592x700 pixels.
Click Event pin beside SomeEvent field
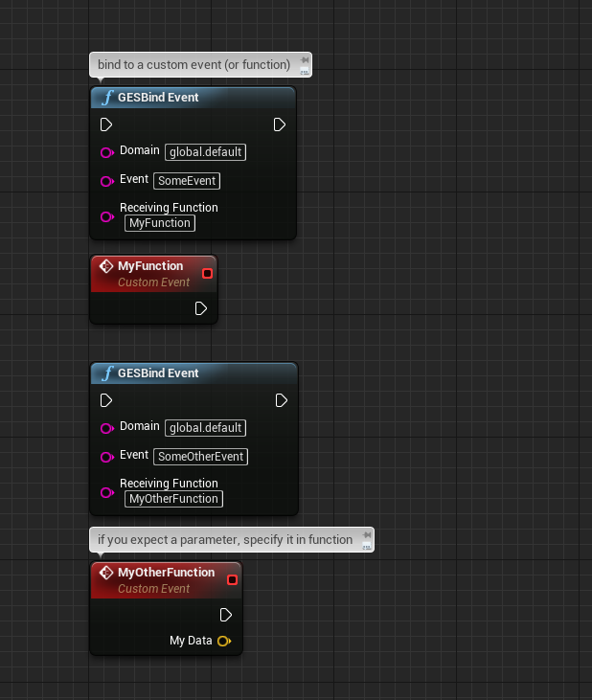[107, 181]
